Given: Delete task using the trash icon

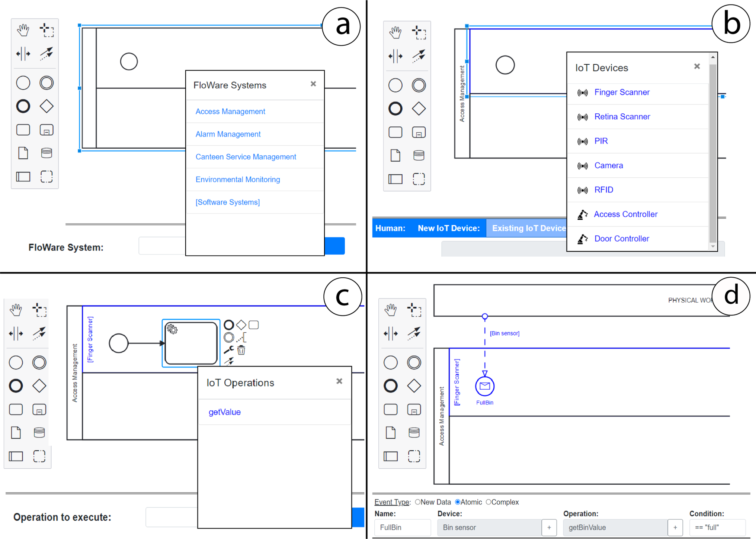Looking at the screenshot, I should 241,350.
